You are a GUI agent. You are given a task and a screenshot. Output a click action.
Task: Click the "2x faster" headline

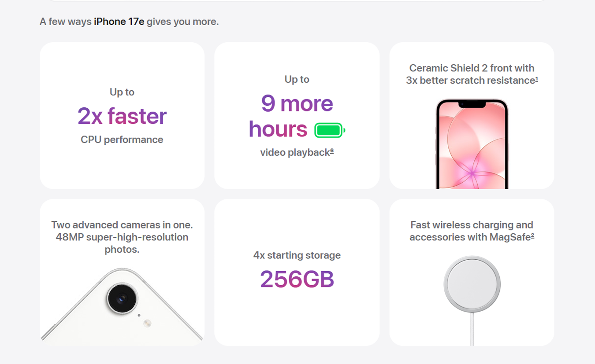coord(122,116)
